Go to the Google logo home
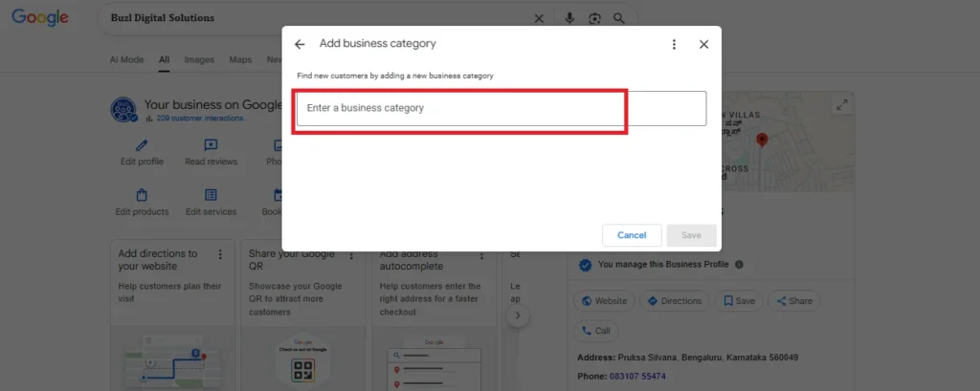The width and height of the screenshot is (980, 391). (x=40, y=17)
